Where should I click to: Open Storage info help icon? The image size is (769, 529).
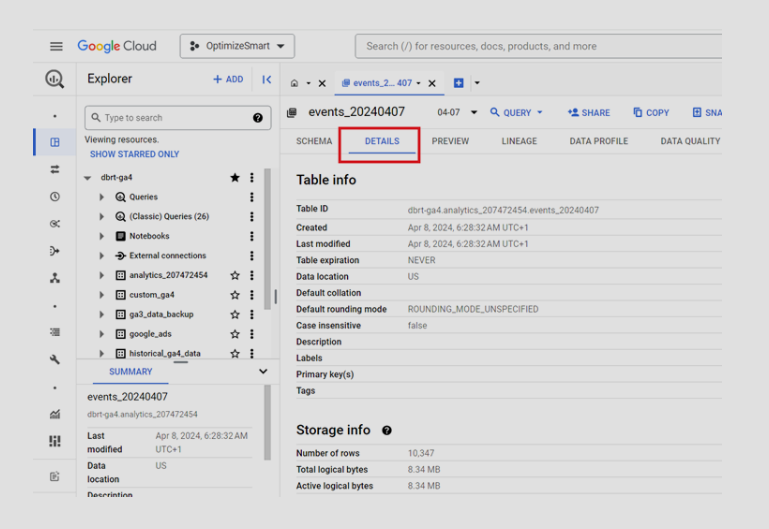(x=386, y=430)
